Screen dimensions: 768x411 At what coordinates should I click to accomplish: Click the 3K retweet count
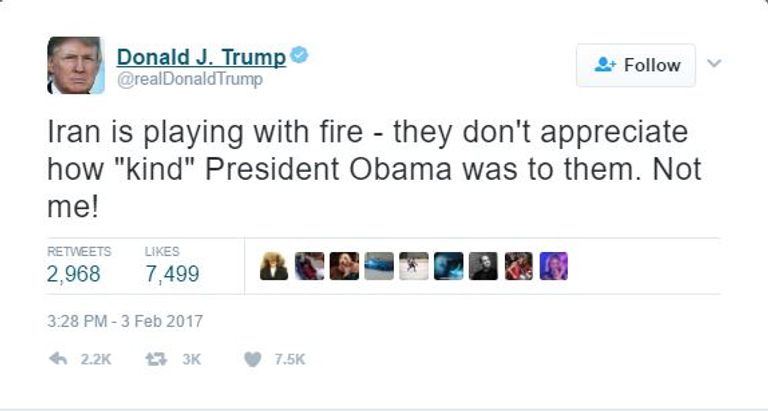[x=192, y=360]
